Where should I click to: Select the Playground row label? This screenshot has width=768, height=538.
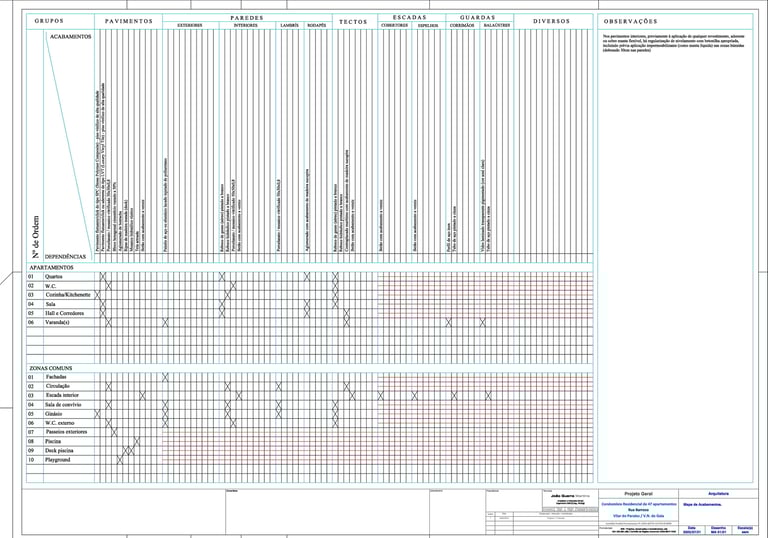58,460
